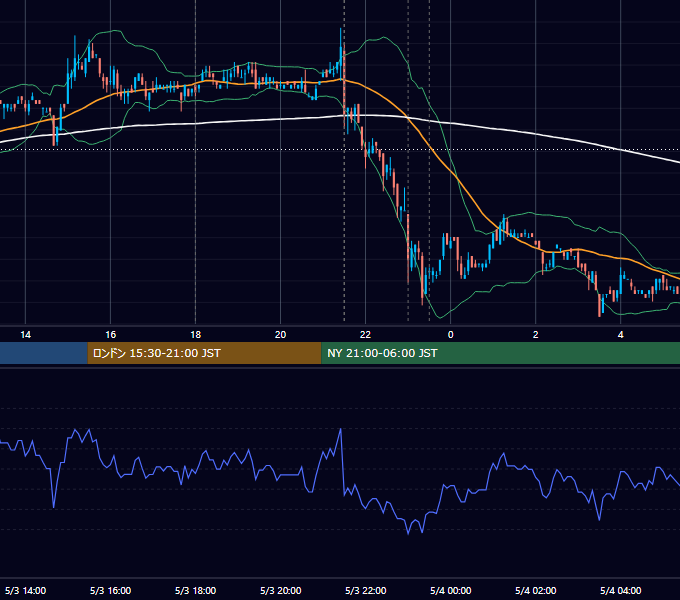Click the 5/3 20:00 label on indicator axis

click(281, 590)
